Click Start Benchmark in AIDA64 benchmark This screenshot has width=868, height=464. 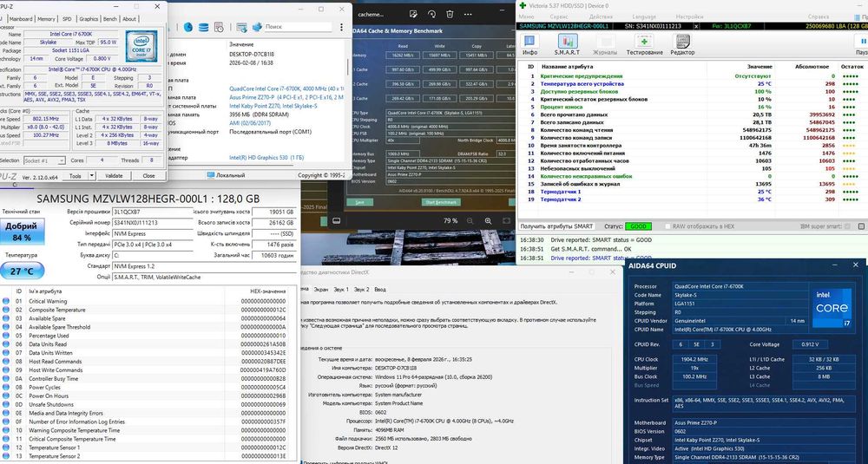pyautogui.click(x=441, y=202)
